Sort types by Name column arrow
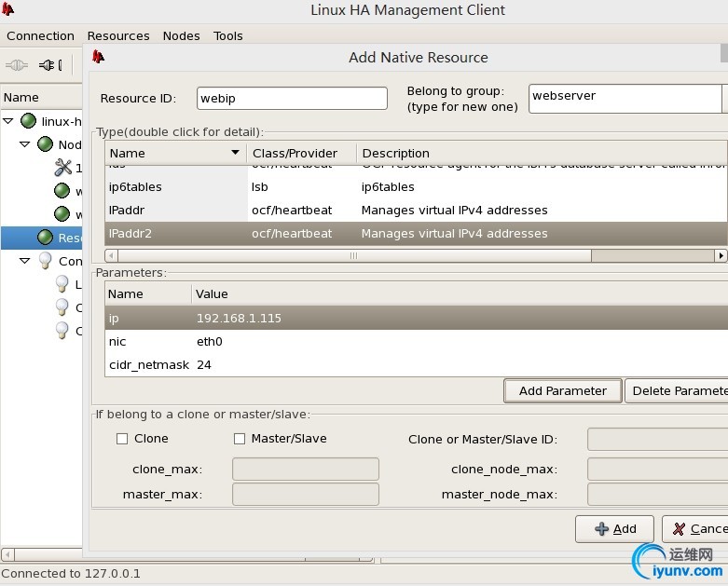 point(236,153)
